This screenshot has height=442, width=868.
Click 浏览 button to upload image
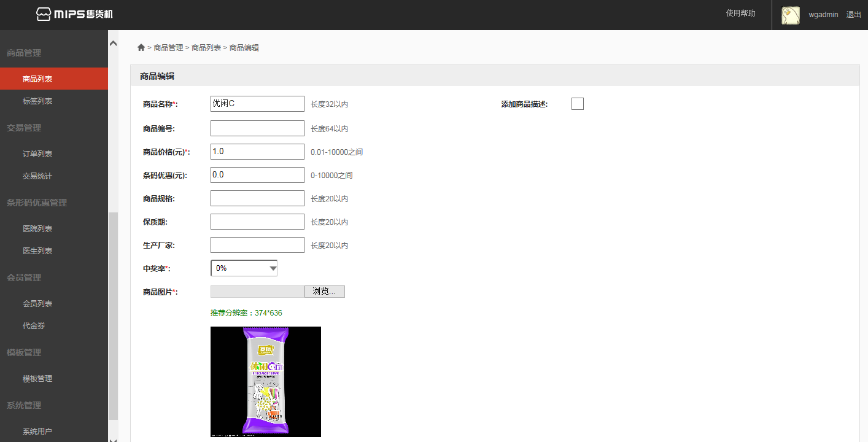pos(324,292)
